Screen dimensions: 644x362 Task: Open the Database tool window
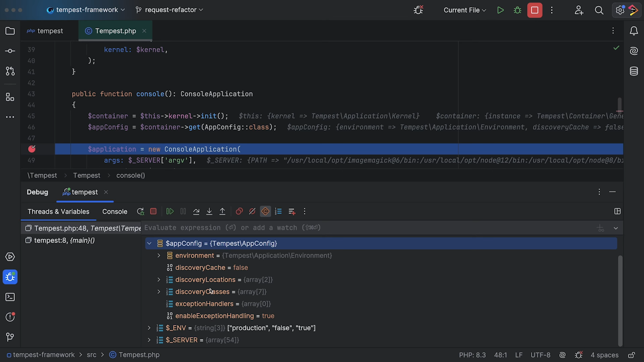(x=634, y=71)
